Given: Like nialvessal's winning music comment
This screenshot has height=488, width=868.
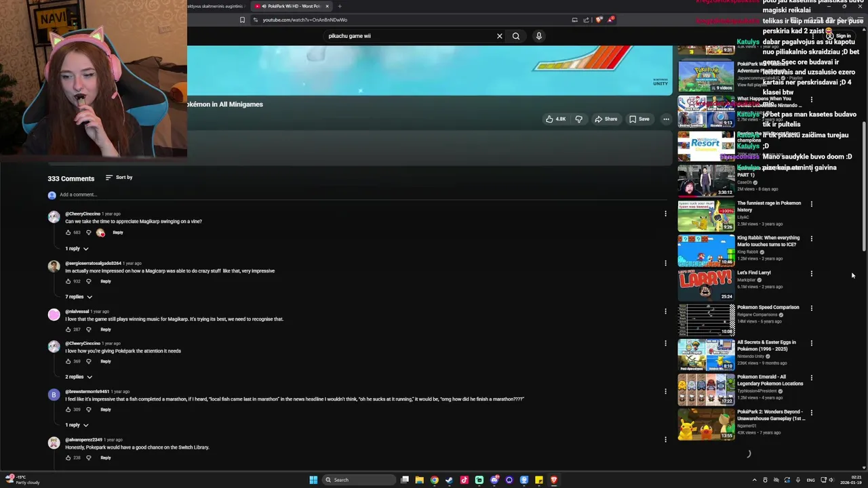Looking at the screenshot, I should pos(68,329).
